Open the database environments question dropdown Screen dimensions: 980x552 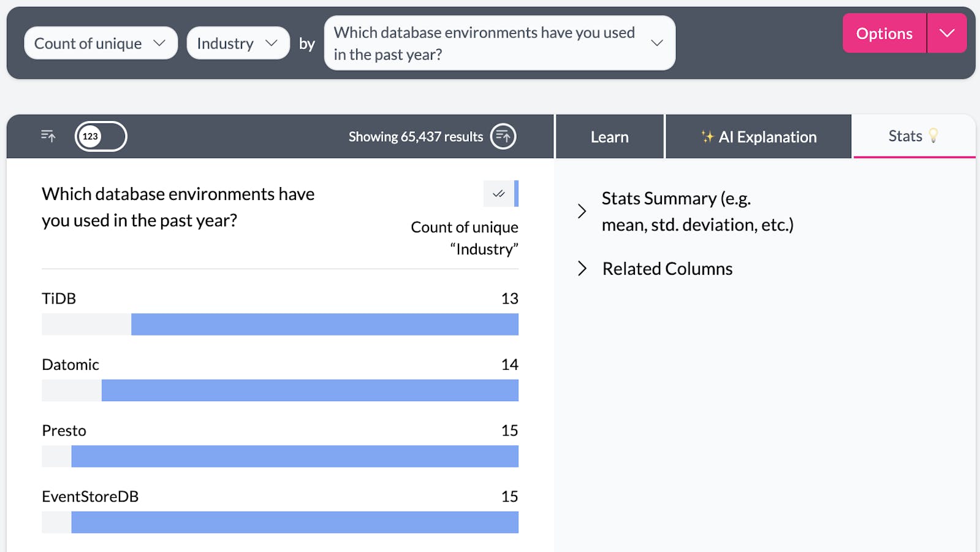pos(499,44)
